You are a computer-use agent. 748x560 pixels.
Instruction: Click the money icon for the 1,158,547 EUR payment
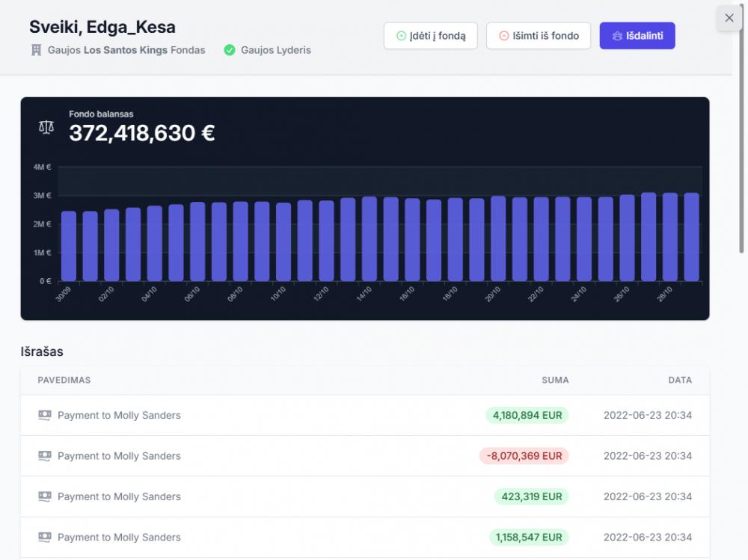(x=45, y=537)
